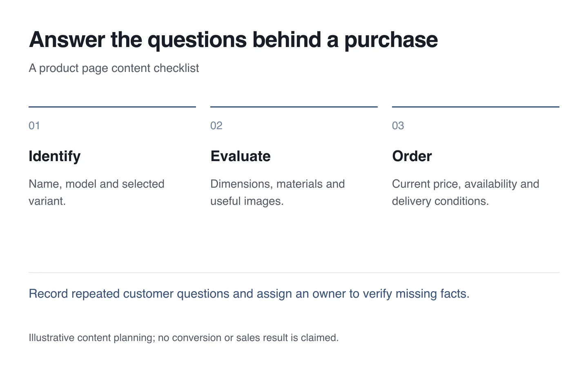Click the "Illustrative content planning" footnote

click(184, 338)
